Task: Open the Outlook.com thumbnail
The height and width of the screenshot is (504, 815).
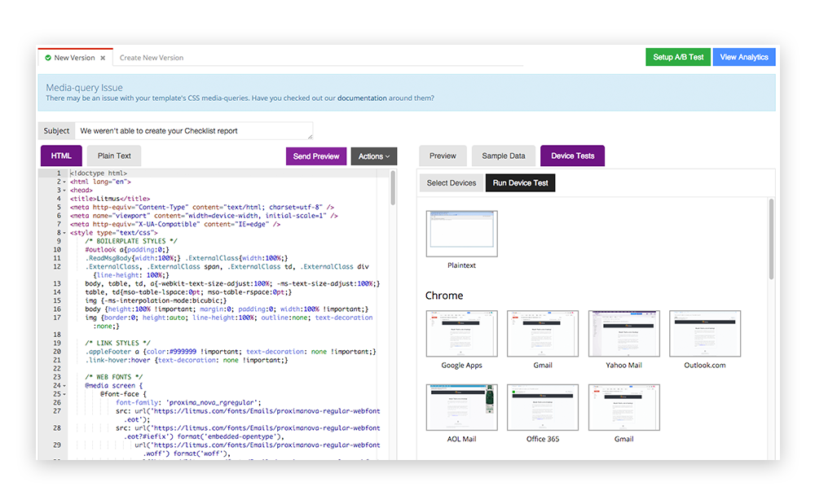Action: point(705,333)
